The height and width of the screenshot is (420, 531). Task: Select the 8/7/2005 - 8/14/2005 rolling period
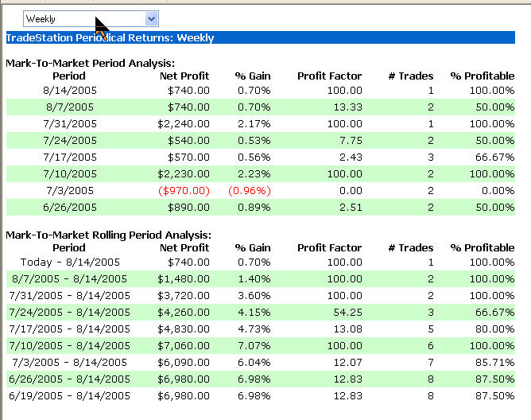[x=69, y=278]
